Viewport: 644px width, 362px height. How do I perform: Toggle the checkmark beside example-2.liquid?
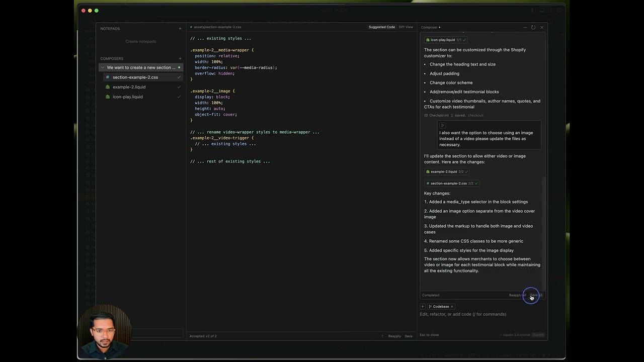click(179, 87)
